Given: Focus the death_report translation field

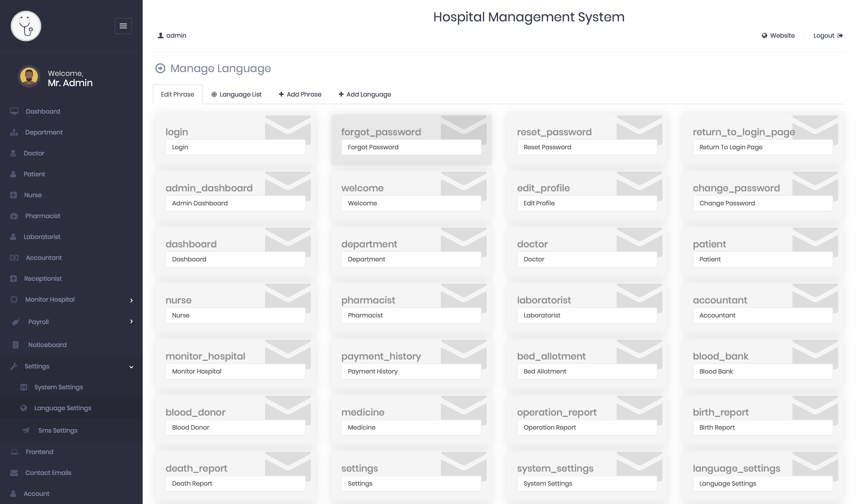Looking at the screenshot, I should tap(235, 483).
